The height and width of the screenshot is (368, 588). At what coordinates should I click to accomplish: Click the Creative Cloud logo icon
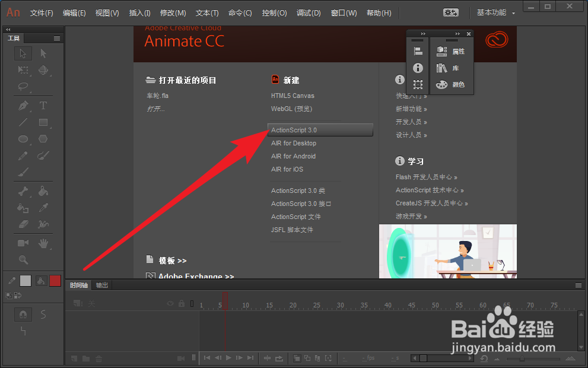pyautogui.click(x=497, y=40)
